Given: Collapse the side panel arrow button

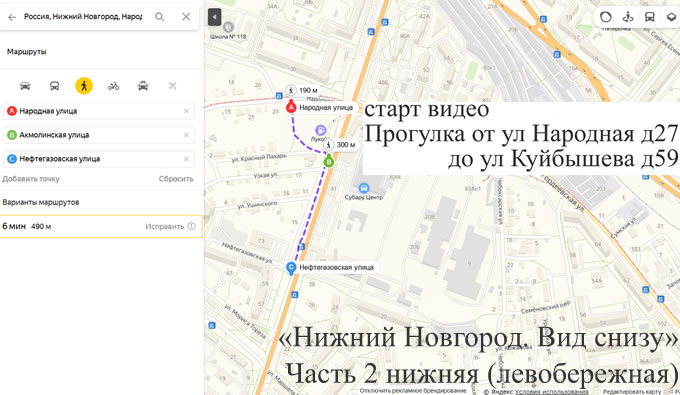Looking at the screenshot, I should pyautogui.click(x=215, y=17).
